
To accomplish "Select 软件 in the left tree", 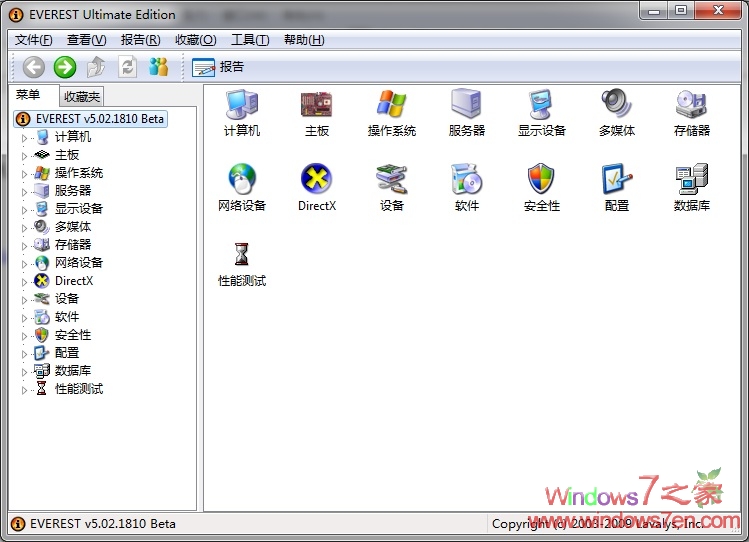I will coord(67,317).
